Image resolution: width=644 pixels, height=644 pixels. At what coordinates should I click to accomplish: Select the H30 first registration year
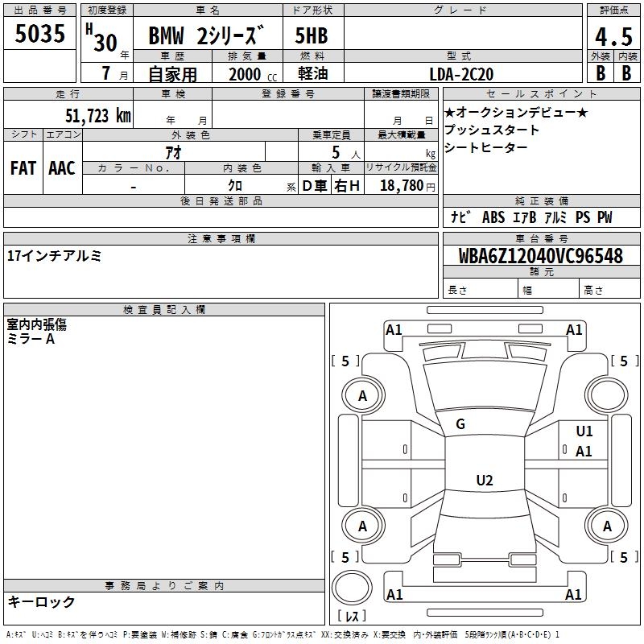pyautogui.click(x=102, y=38)
